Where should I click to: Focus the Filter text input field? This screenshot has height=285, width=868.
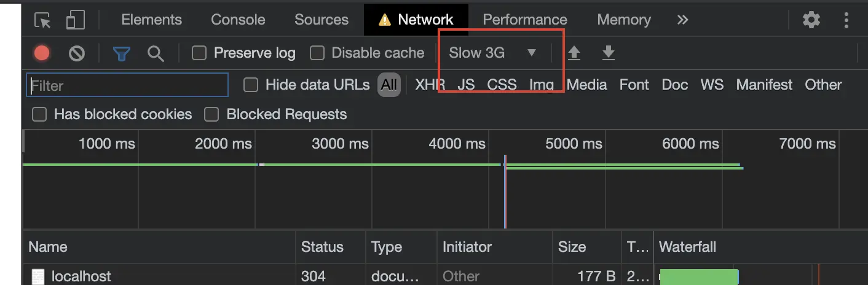pos(127,85)
